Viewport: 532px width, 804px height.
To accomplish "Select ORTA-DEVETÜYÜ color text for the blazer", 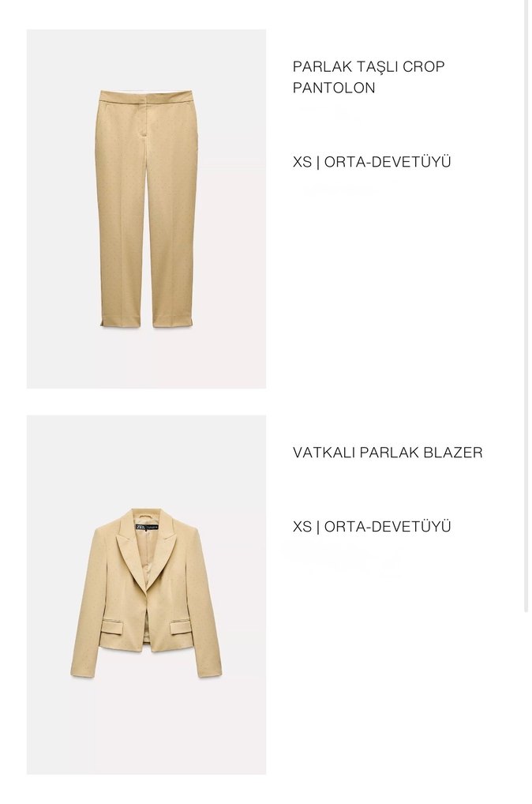I will tap(388, 527).
